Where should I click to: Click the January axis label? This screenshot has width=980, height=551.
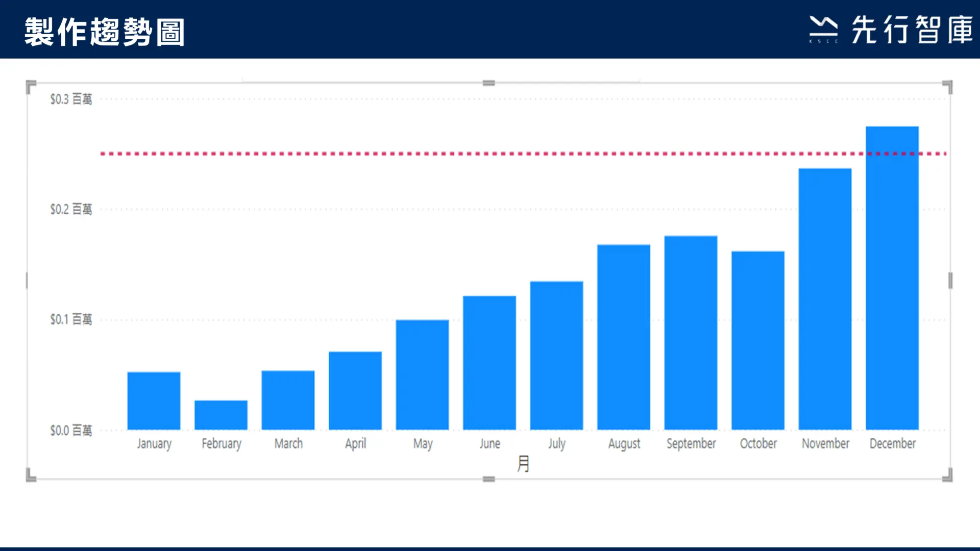click(154, 444)
